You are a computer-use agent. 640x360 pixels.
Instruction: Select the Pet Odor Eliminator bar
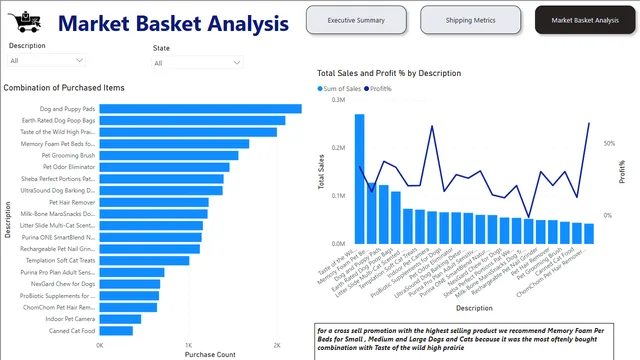(164, 167)
